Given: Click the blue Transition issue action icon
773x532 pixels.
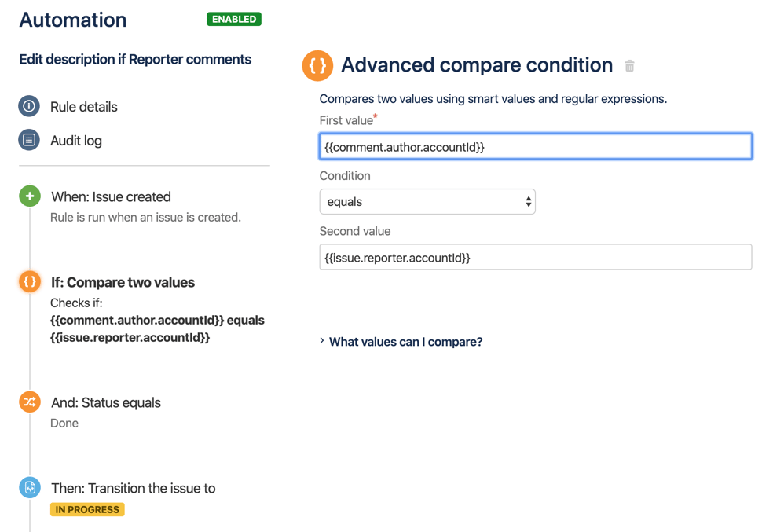Looking at the screenshot, I should [29, 487].
